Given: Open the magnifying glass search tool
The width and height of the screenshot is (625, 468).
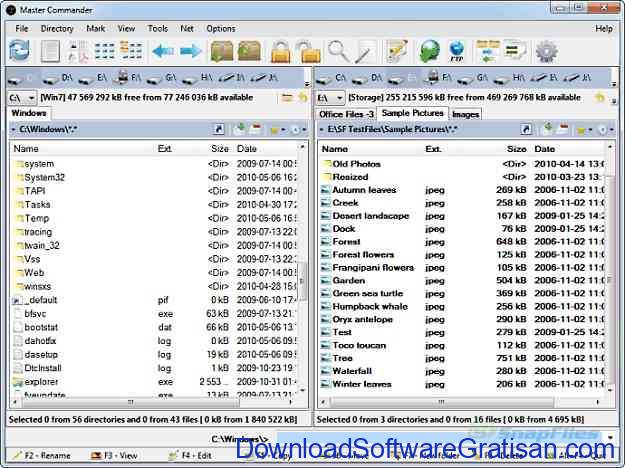Looking at the screenshot, I should (338, 51).
